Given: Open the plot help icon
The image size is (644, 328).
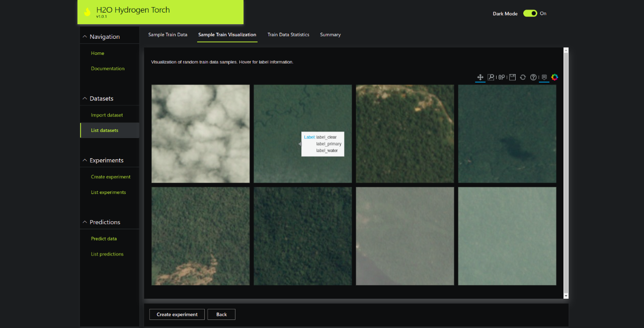Looking at the screenshot, I should (x=533, y=77).
